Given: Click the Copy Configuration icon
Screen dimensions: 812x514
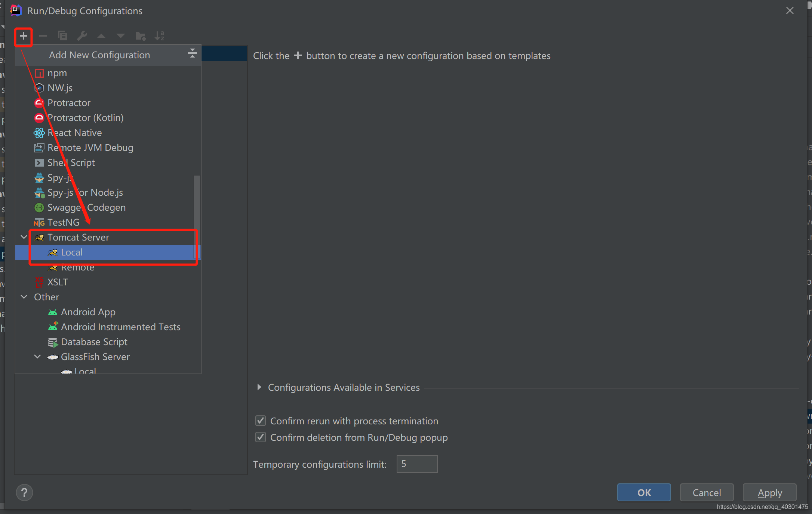Looking at the screenshot, I should (62, 36).
